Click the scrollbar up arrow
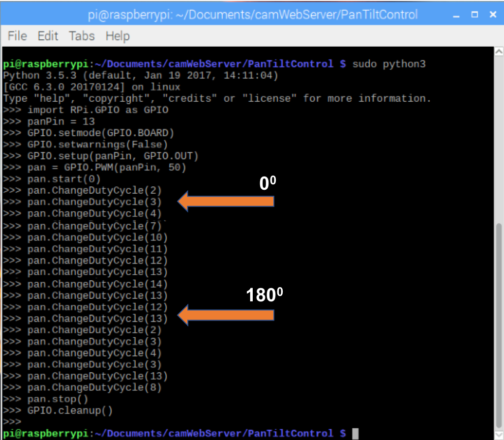The image size is (504, 440). [499, 50]
